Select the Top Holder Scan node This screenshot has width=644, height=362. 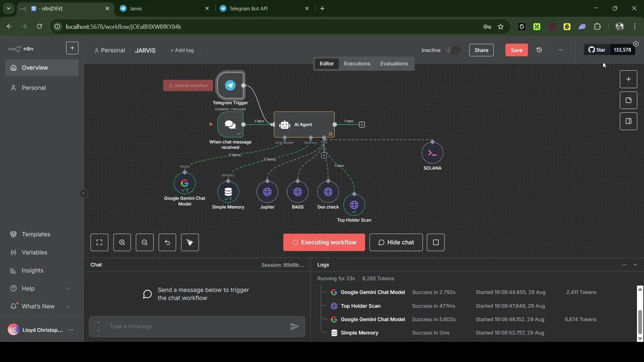[354, 205]
